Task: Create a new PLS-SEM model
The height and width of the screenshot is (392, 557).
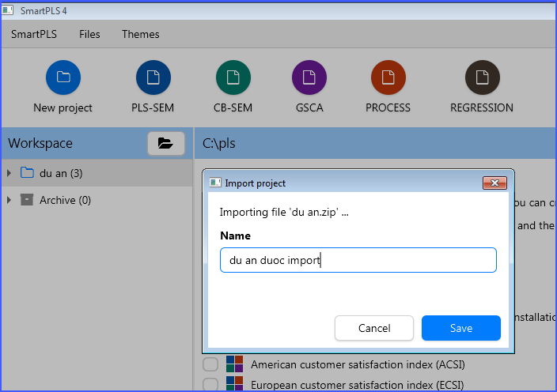Action: pyautogui.click(x=153, y=77)
